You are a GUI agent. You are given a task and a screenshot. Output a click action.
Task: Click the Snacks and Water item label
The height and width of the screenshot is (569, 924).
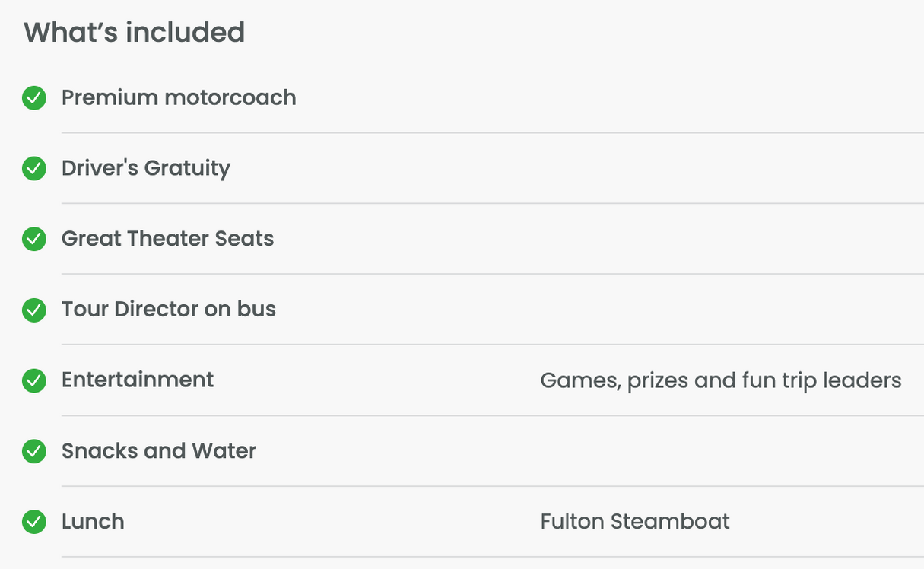click(159, 450)
